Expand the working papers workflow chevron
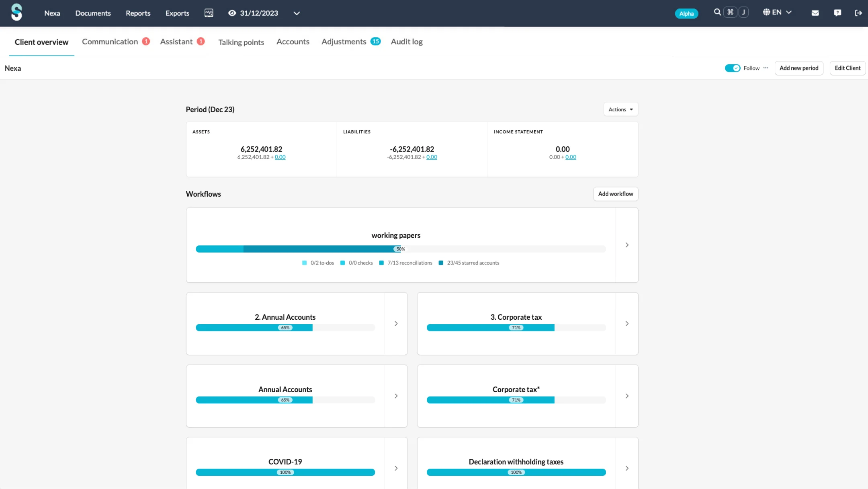 pyautogui.click(x=627, y=245)
